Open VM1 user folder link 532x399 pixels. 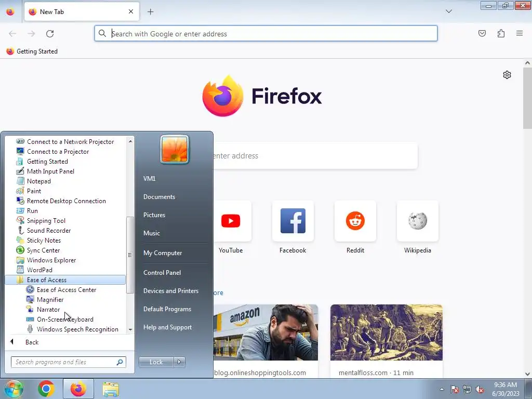(149, 179)
